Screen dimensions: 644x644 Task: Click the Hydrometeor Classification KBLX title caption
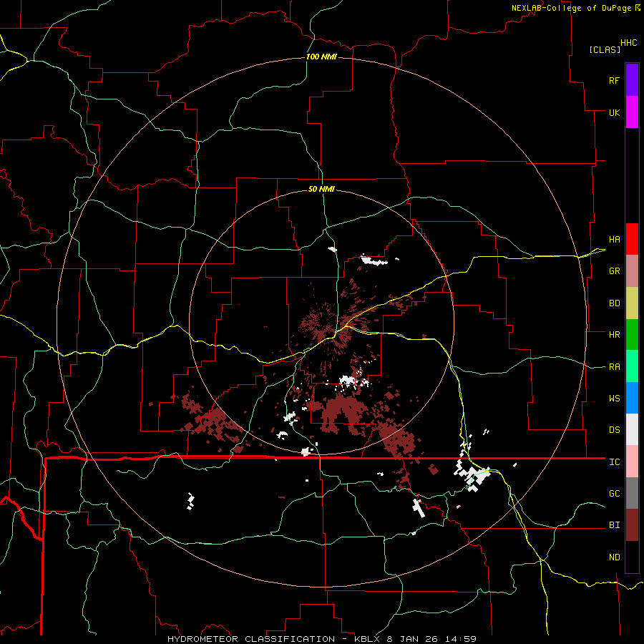(321, 639)
